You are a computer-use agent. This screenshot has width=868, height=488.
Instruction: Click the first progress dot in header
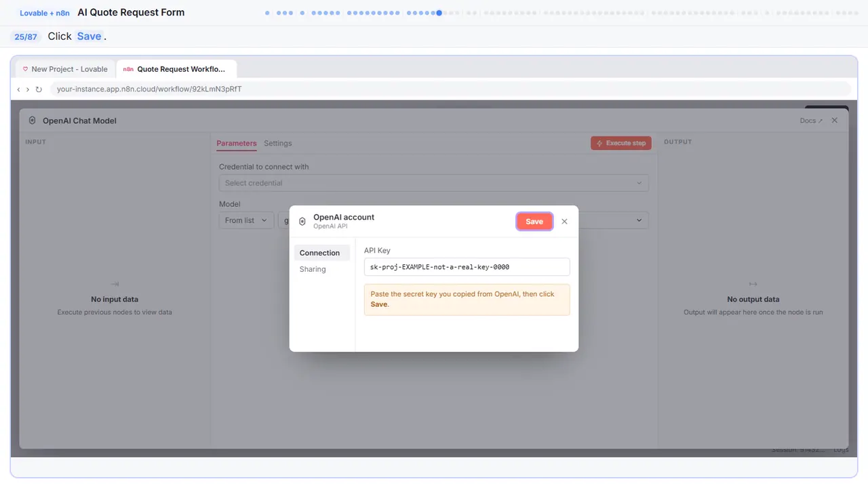(x=267, y=12)
